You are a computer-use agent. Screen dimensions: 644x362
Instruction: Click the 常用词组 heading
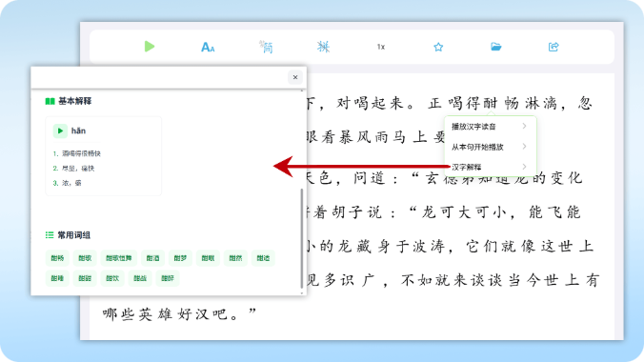pyautogui.click(x=73, y=235)
